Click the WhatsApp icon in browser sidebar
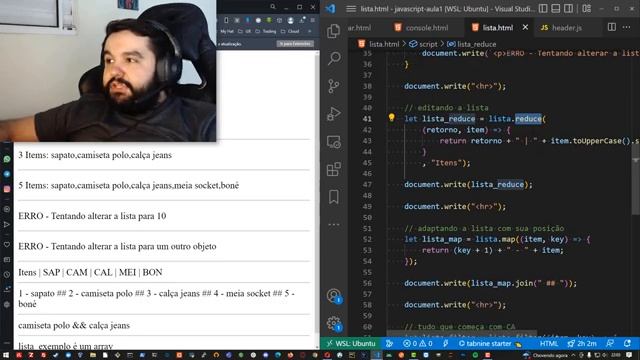 click(x=7, y=159)
